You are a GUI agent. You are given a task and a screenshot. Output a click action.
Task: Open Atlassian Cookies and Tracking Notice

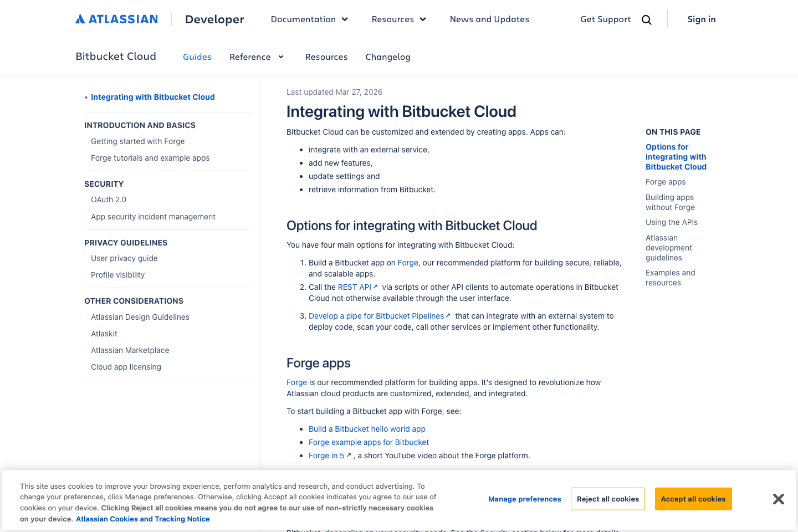(x=142, y=519)
